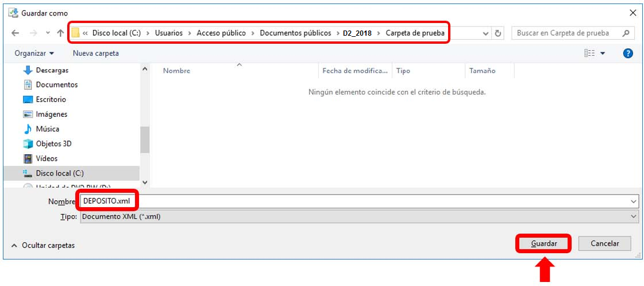
Task: Click D2_2018 in the breadcrumb path
Action: (357, 33)
